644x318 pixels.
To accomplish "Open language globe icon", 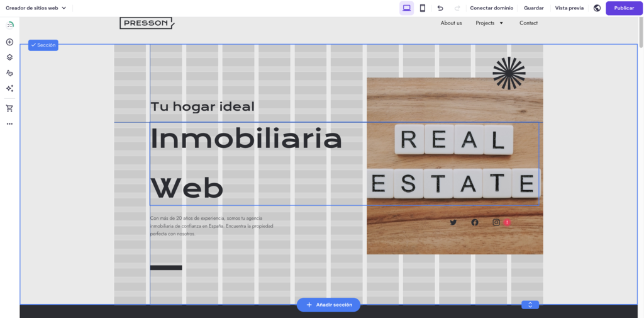I will [x=597, y=8].
